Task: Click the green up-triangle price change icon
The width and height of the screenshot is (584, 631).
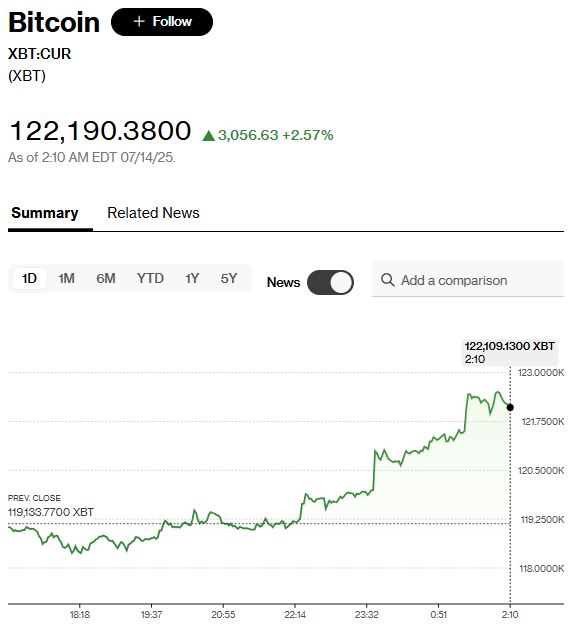Action: [208, 136]
